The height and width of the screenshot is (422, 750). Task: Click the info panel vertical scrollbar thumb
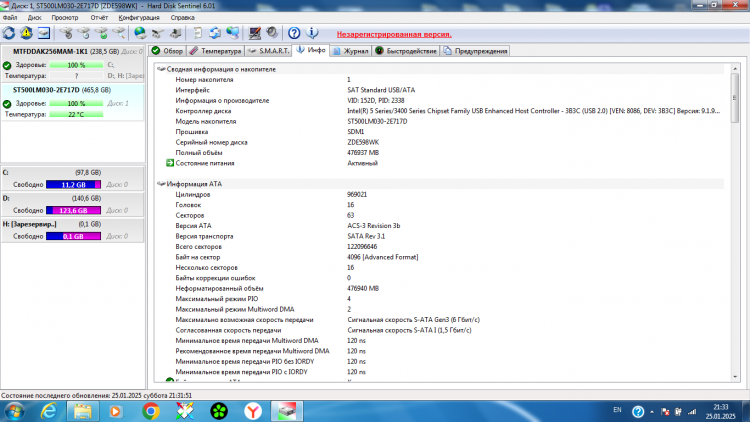tap(735, 98)
